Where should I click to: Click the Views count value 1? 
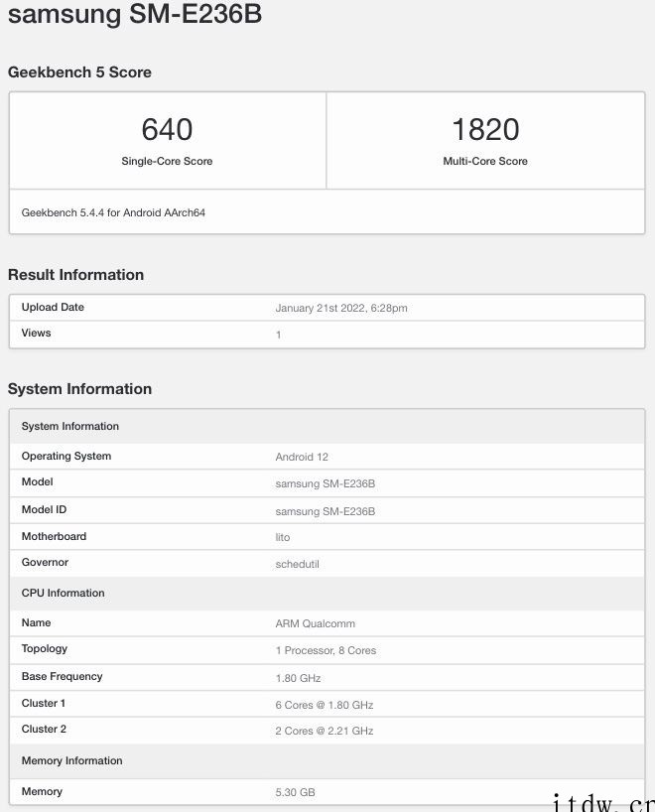279,336
